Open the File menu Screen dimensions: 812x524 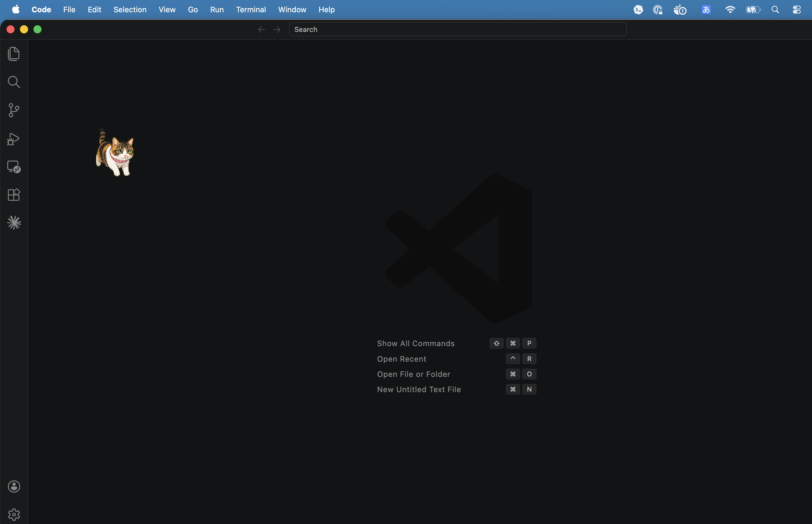pyautogui.click(x=69, y=10)
